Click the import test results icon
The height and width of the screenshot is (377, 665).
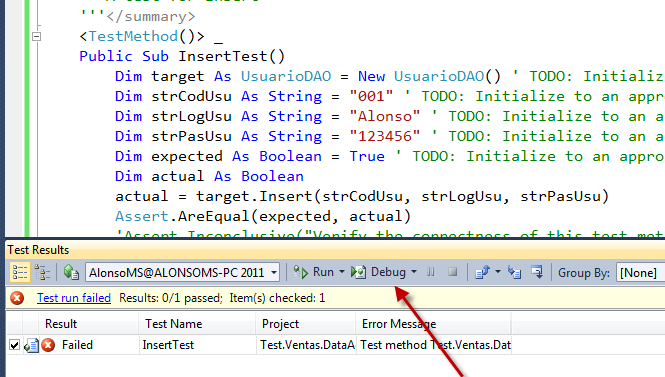514,272
